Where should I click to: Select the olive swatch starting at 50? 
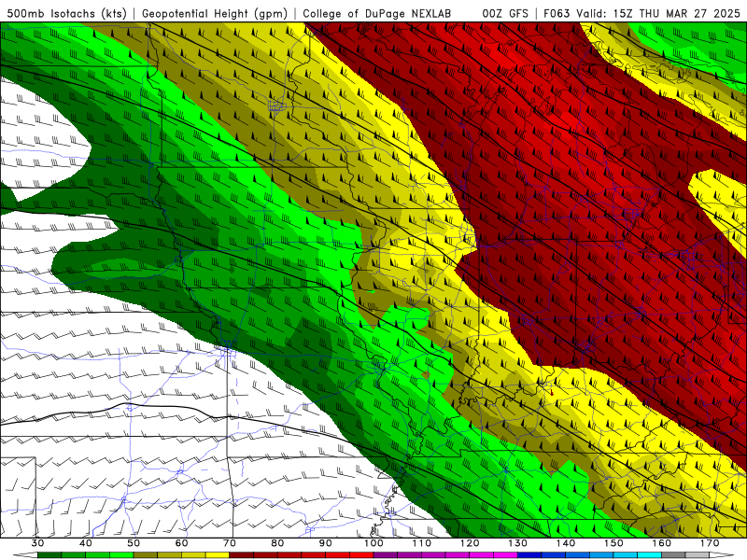(x=146, y=555)
